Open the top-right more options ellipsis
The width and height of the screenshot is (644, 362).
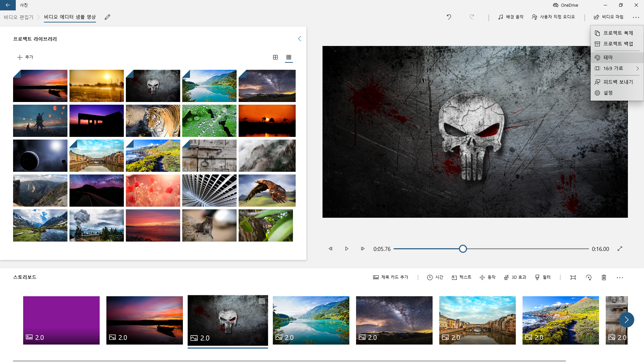coord(636,17)
